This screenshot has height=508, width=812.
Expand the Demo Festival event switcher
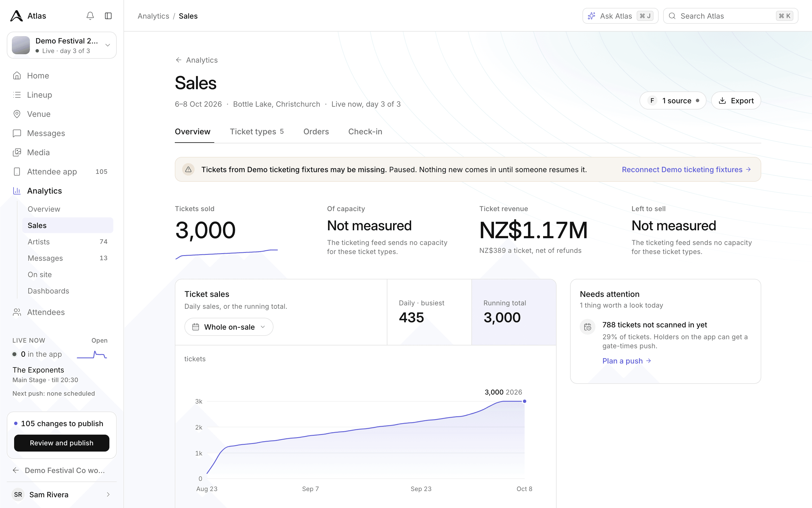(62, 45)
